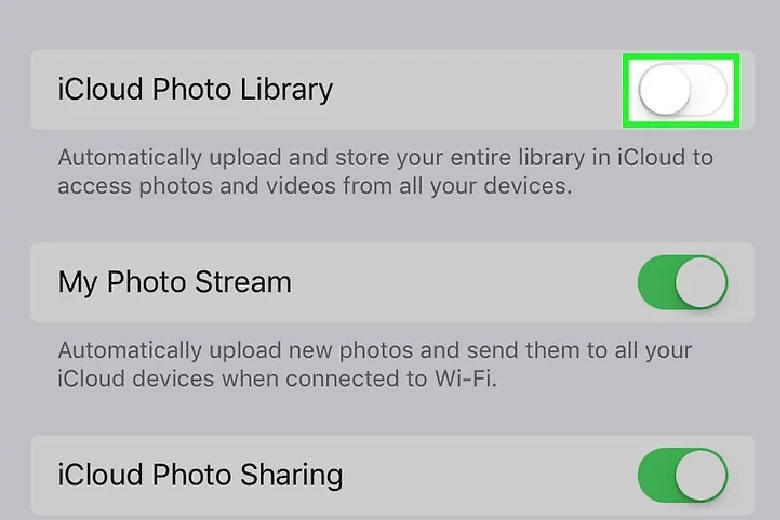The height and width of the screenshot is (520, 780).
Task: Disable the iCloud Photo Sharing switch
Action: click(683, 475)
